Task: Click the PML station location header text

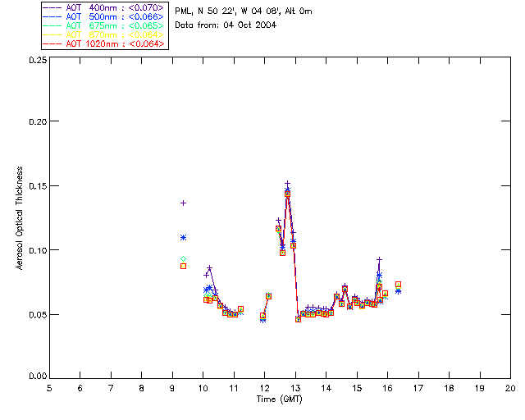Action: click(244, 11)
